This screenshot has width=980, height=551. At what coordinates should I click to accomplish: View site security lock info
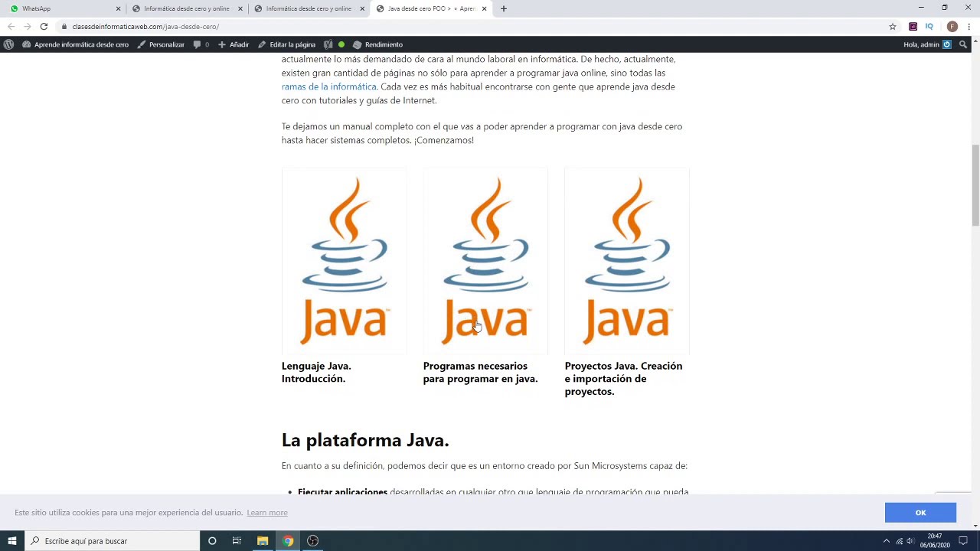click(x=64, y=26)
